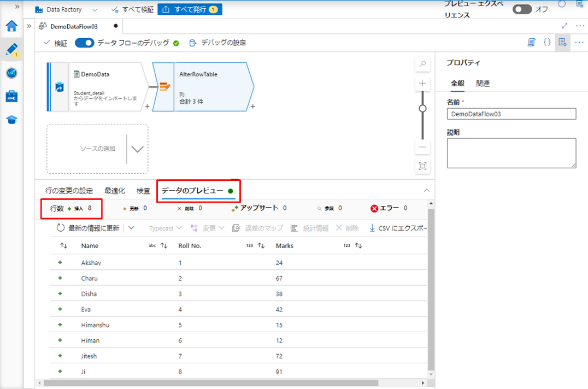Switch to データのプレビュー tab

click(x=197, y=191)
